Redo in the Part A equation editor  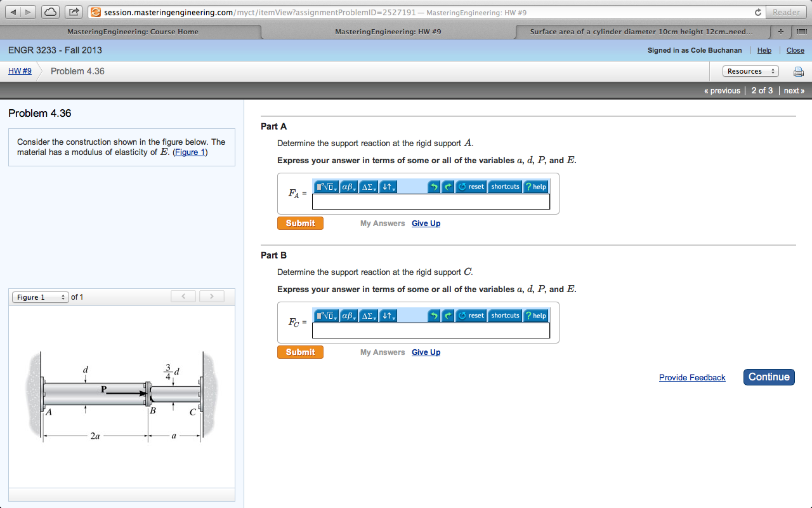pos(448,187)
